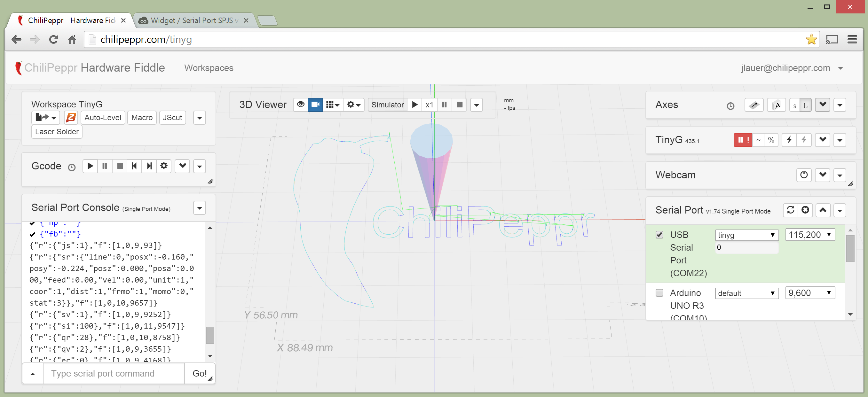The height and width of the screenshot is (397, 868).
Task: Expand the Serial Port Console dropdown menu
Action: click(200, 208)
